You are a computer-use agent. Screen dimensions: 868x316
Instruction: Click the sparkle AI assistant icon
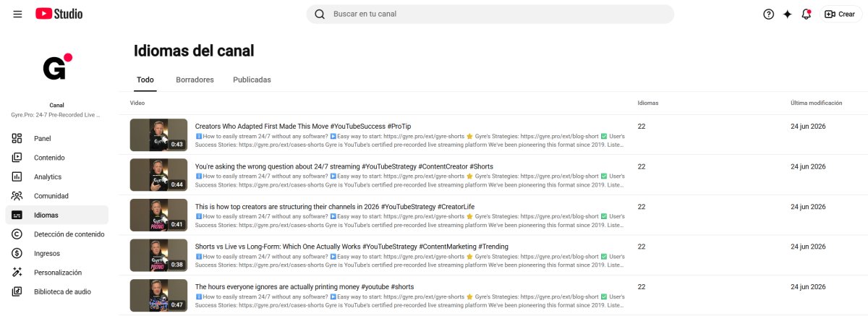tap(788, 14)
